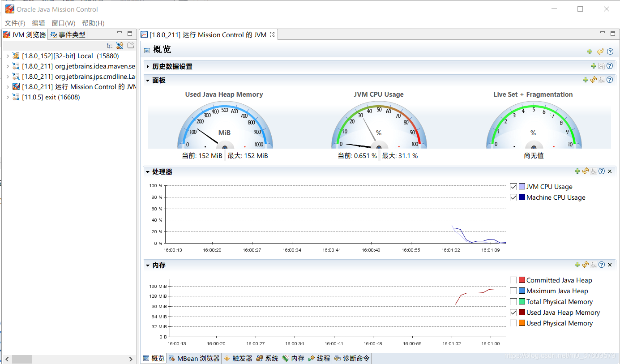This screenshot has width=620, height=364.
Task: Open the 编辑 menu
Action: (38, 23)
